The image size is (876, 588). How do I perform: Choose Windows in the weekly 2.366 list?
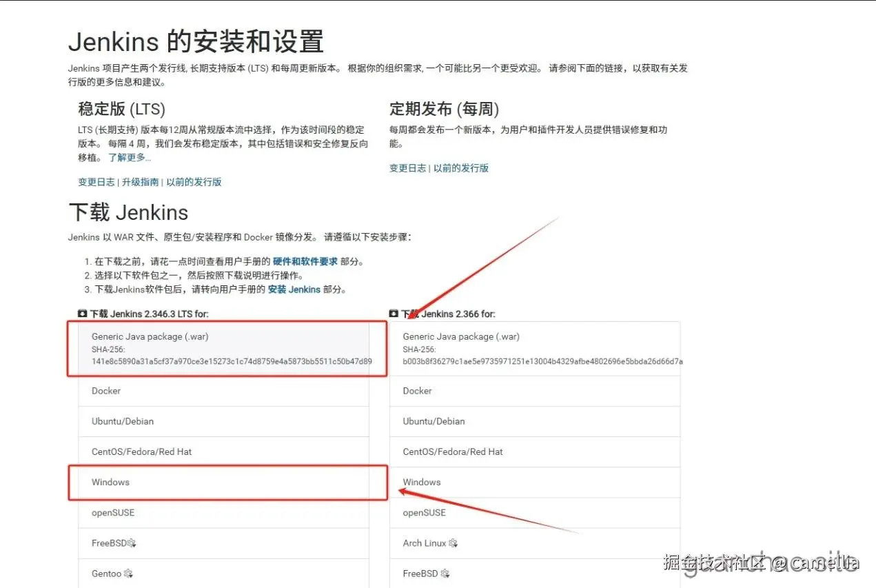coord(535,482)
